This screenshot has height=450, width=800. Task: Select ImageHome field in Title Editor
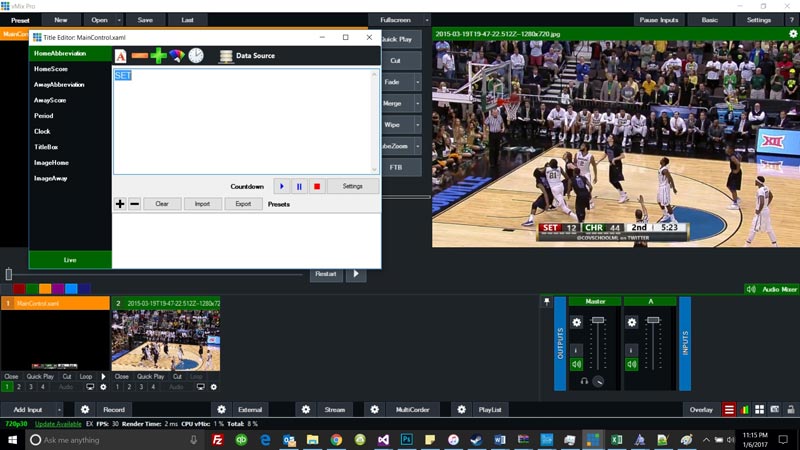click(52, 163)
